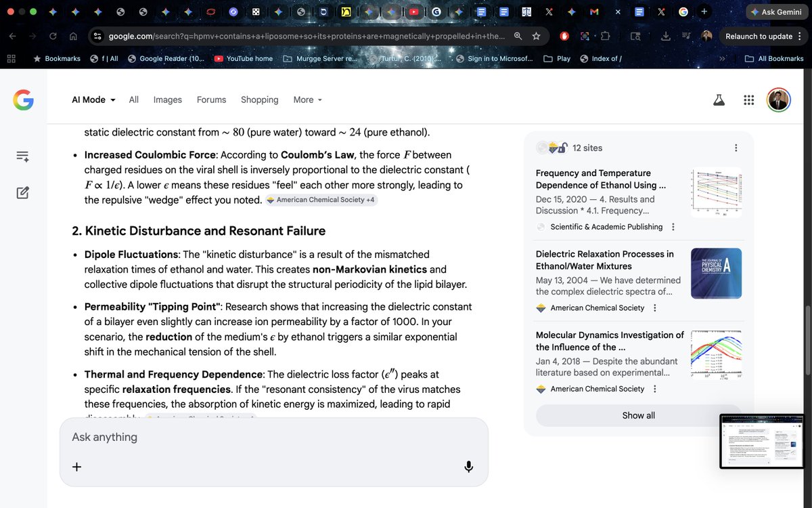
Task: View site information for google.com
Action: (x=97, y=36)
